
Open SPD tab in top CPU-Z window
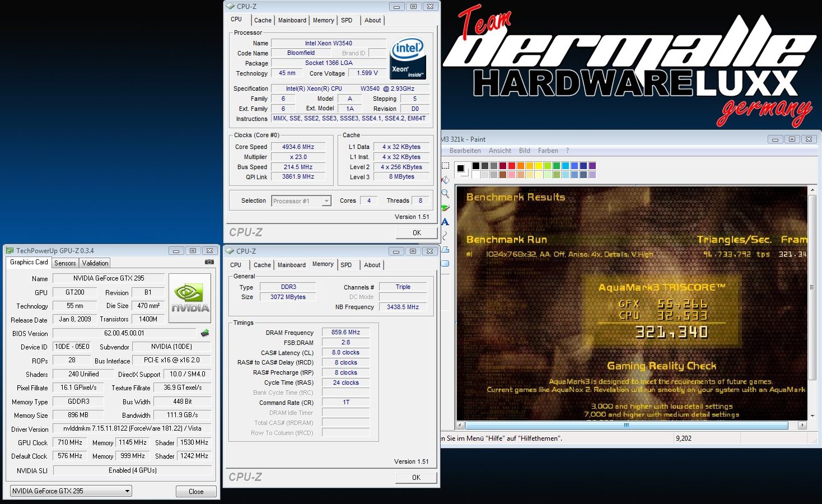pyautogui.click(x=347, y=20)
